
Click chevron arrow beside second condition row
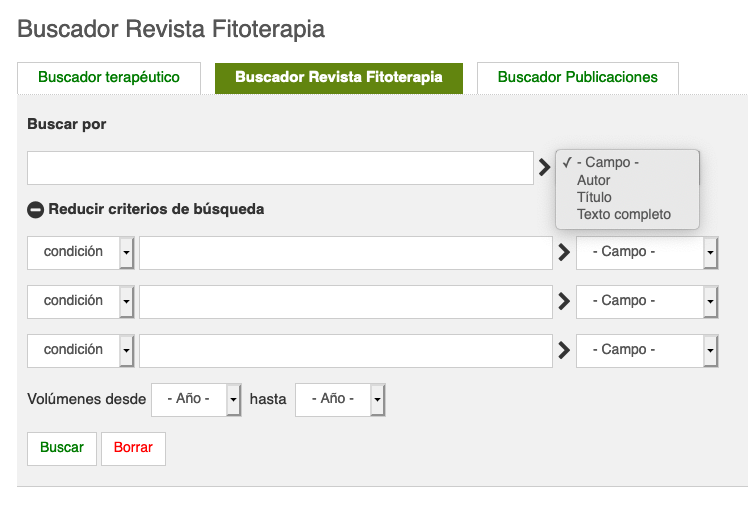pyautogui.click(x=564, y=301)
